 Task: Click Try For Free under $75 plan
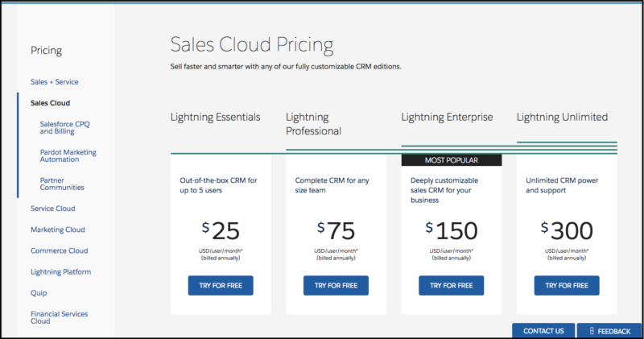point(336,285)
